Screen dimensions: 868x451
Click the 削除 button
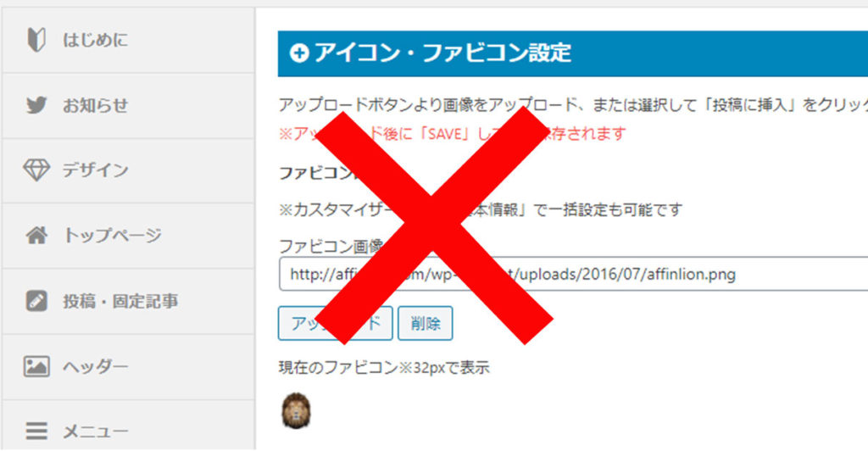tap(426, 323)
